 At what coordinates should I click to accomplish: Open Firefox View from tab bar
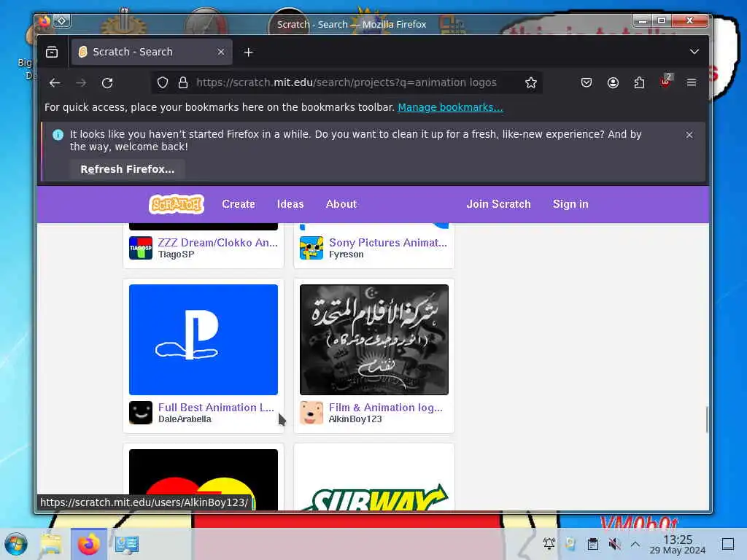[x=52, y=52]
